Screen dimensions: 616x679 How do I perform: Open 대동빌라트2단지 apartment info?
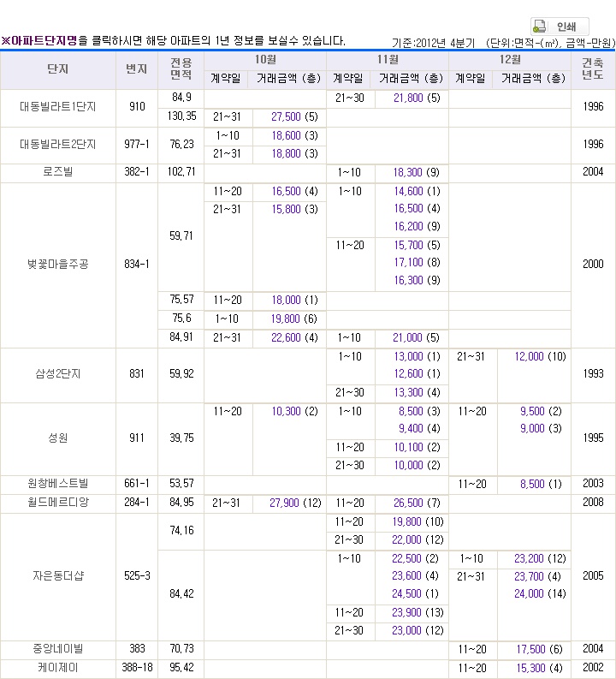coord(58,144)
